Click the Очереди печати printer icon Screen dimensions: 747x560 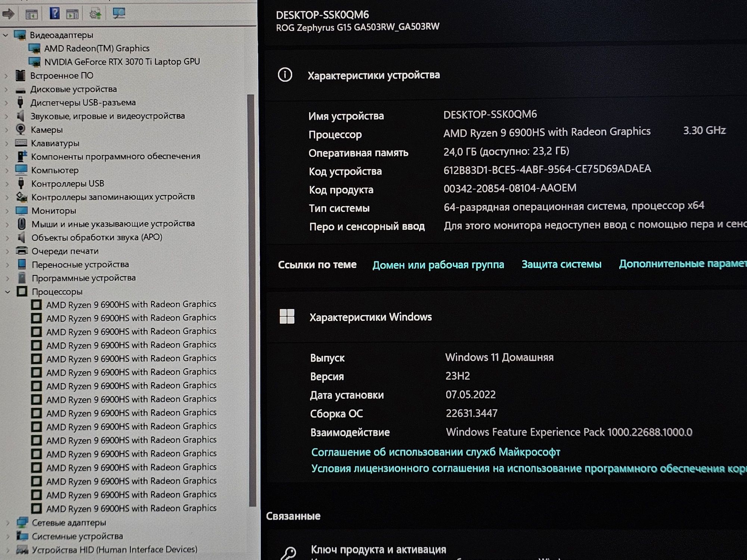(22, 251)
